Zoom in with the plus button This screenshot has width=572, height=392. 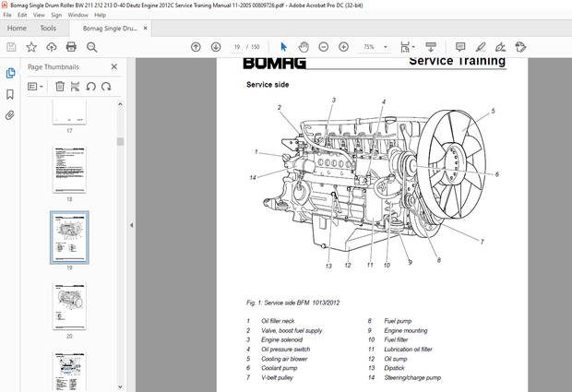pyautogui.click(x=343, y=47)
